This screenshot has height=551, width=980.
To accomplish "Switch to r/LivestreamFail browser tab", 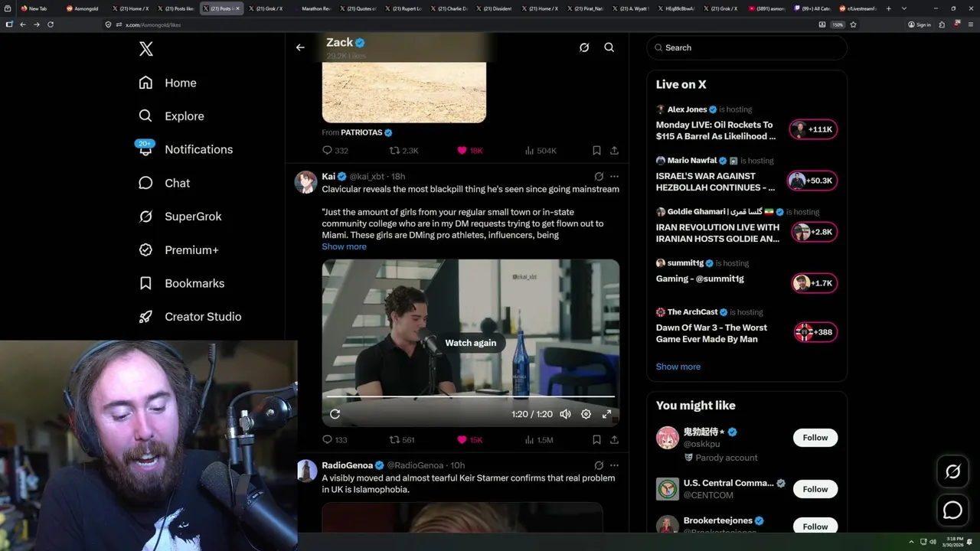I will click(x=857, y=8).
